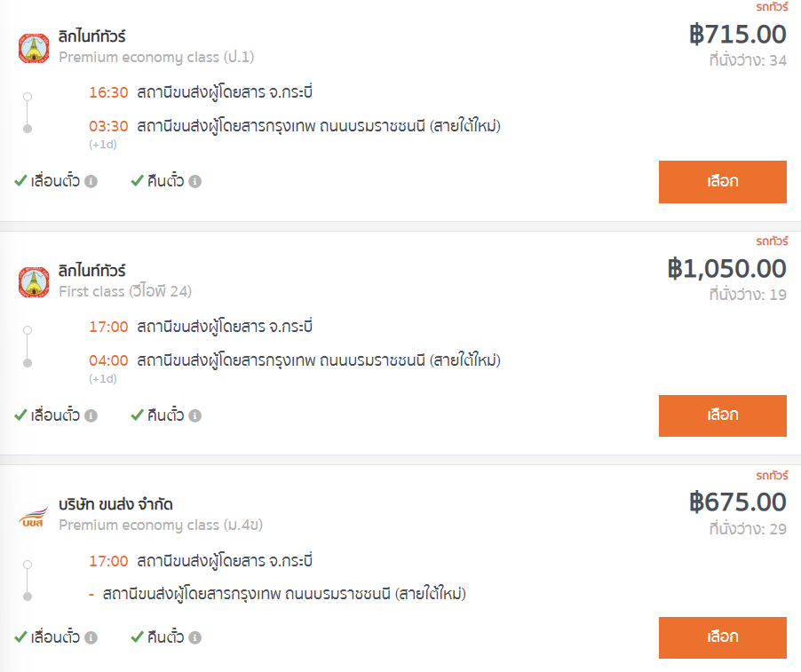This screenshot has height=672, width=801.
Task: Click the Premium economy class (ม.4ข) label
Action: [x=161, y=525]
